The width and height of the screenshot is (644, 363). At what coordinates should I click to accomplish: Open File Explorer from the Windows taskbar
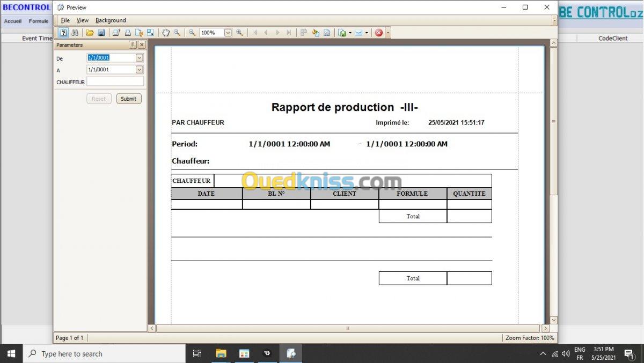point(221,353)
